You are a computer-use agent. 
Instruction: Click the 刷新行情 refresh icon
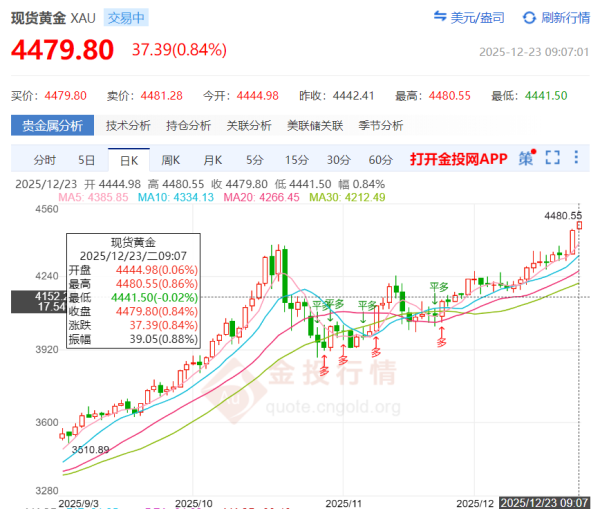pos(529,18)
